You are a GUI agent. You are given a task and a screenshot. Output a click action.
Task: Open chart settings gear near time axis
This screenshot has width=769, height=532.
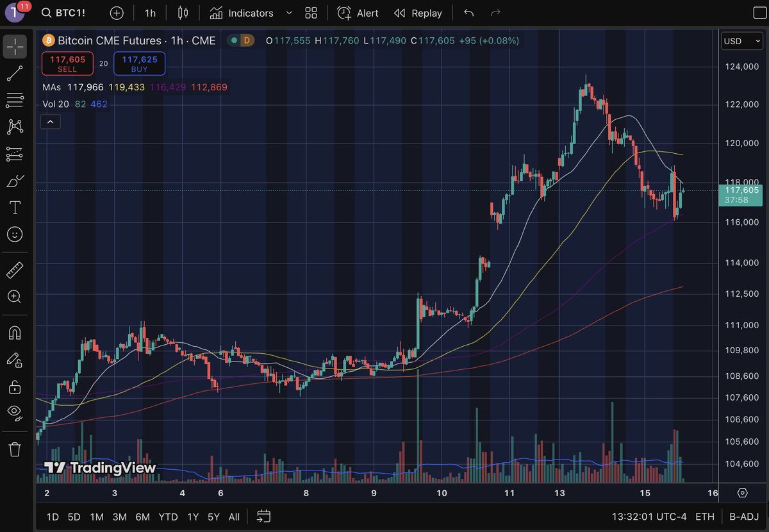pos(742,493)
